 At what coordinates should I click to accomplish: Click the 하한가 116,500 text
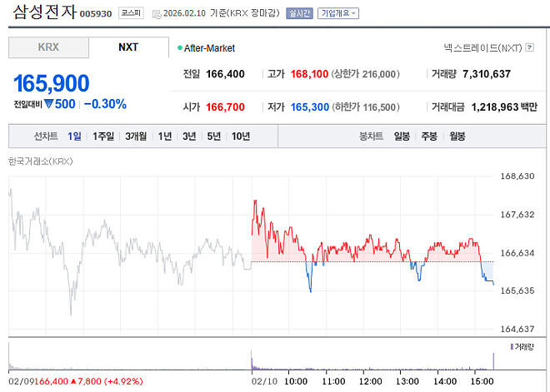tap(366, 107)
